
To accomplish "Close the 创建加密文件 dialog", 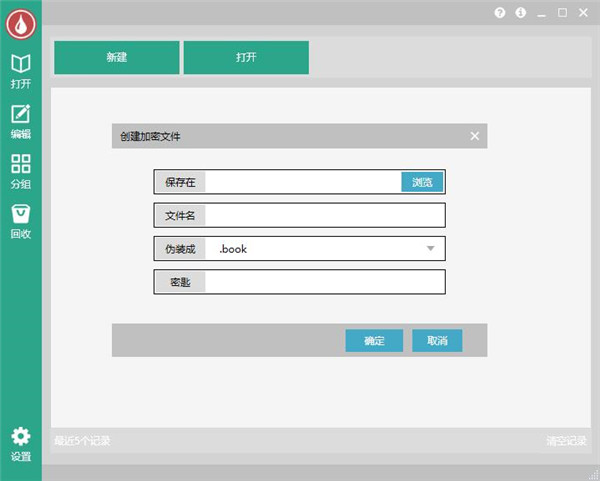I will click(x=474, y=136).
